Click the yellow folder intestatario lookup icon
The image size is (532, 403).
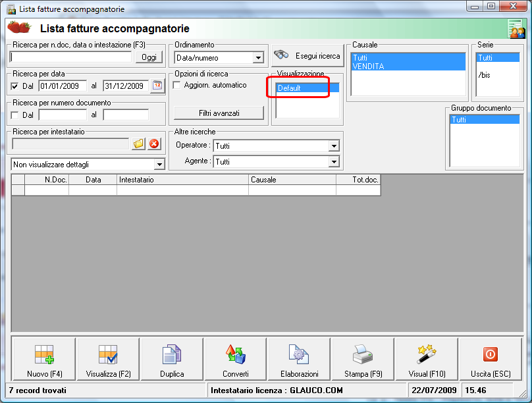click(x=138, y=144)
